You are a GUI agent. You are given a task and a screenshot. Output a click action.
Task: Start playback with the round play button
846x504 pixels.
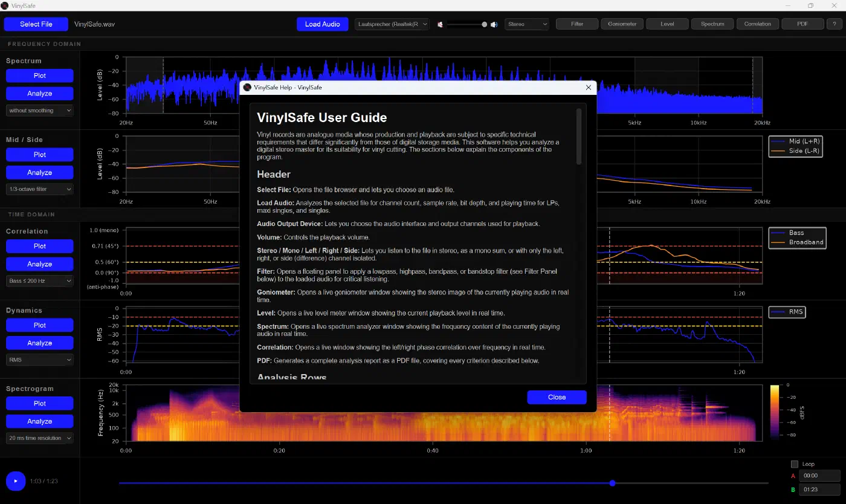[x=16, y=481]
